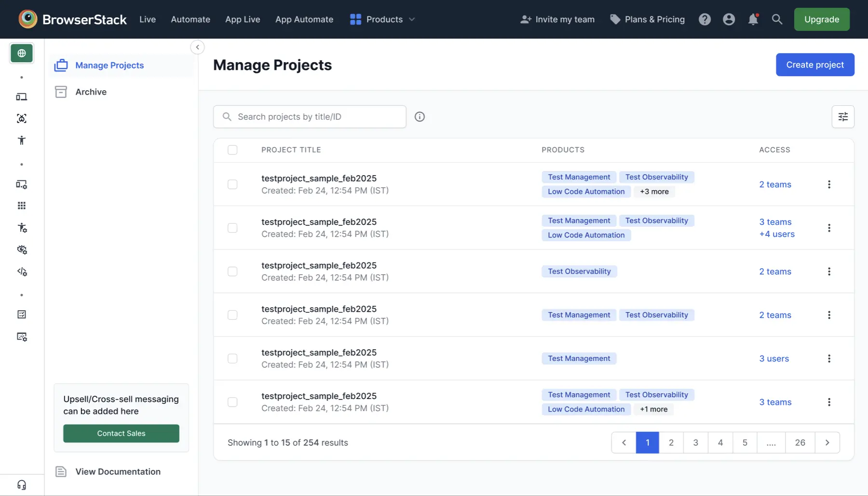The image size is (868, 496).
Task: Click the devices icon in left rail
Action: click(22, 96)
